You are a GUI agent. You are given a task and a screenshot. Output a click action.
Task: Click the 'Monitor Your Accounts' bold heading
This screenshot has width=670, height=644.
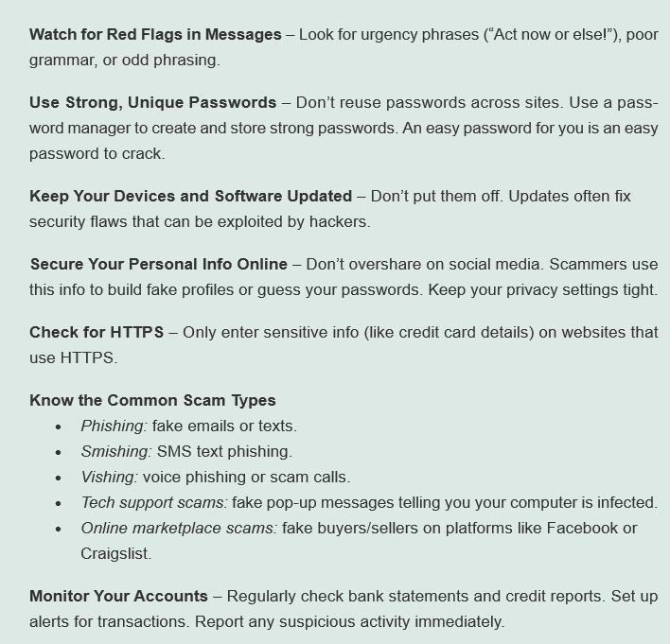(118, 596)
